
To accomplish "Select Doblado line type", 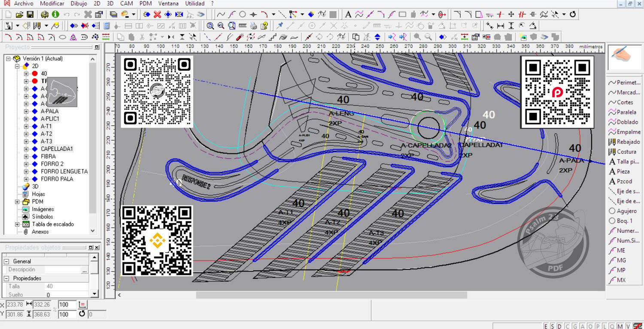I will tap(624, 122).
